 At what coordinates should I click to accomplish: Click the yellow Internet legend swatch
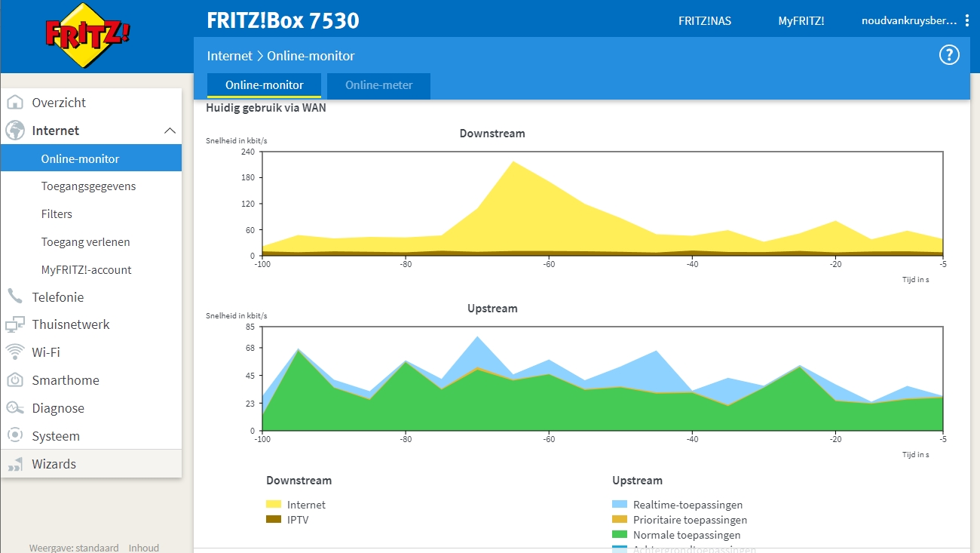tap(273, 504)
